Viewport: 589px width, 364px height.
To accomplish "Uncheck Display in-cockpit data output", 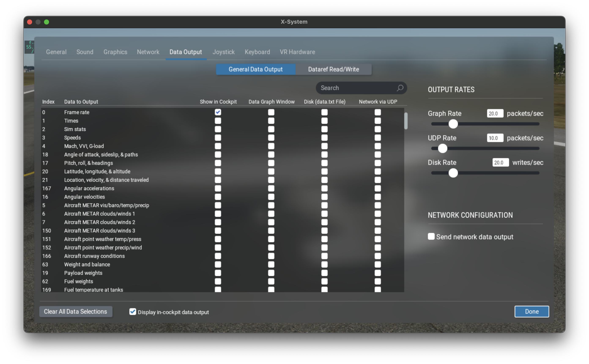I will click(133, 312).
